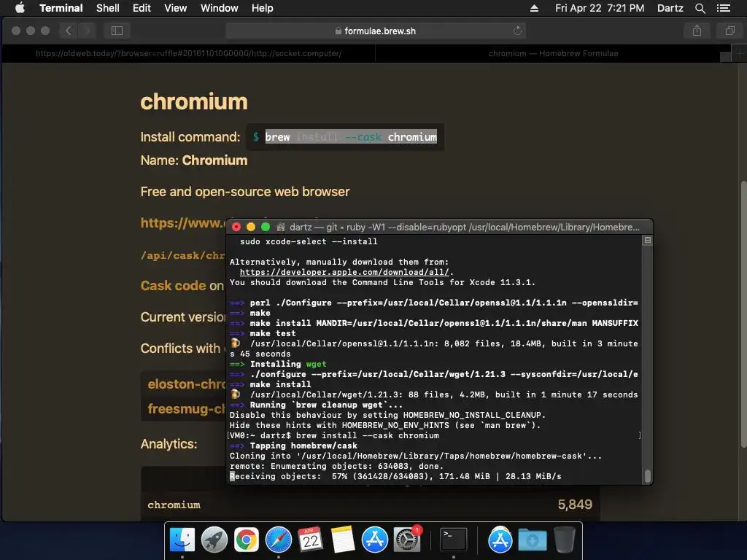Image resolution: width=747 pixels, height=560 pixels.
Task: Click the home folder icon in Terminal title
Action: (281, 227)
